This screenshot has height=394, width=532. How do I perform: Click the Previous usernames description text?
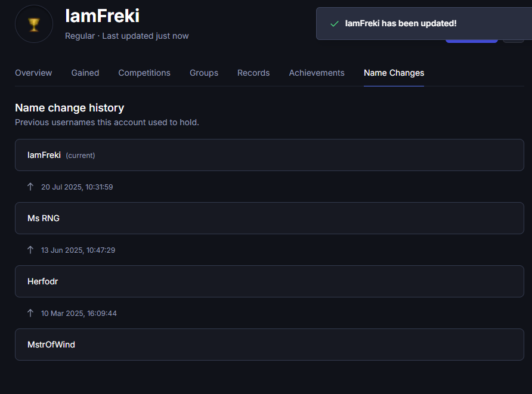click(x=107, y=122)
